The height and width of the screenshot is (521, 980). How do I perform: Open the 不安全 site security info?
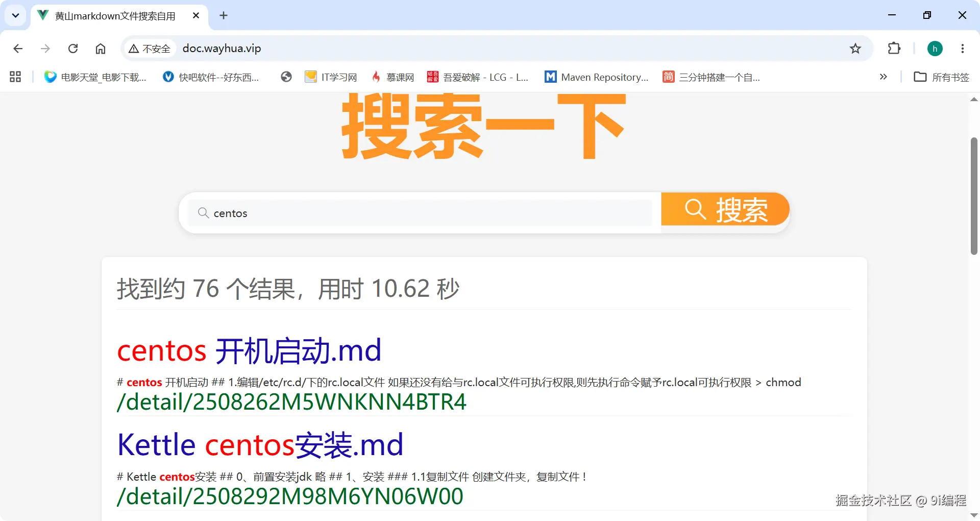tap(149, 49)
